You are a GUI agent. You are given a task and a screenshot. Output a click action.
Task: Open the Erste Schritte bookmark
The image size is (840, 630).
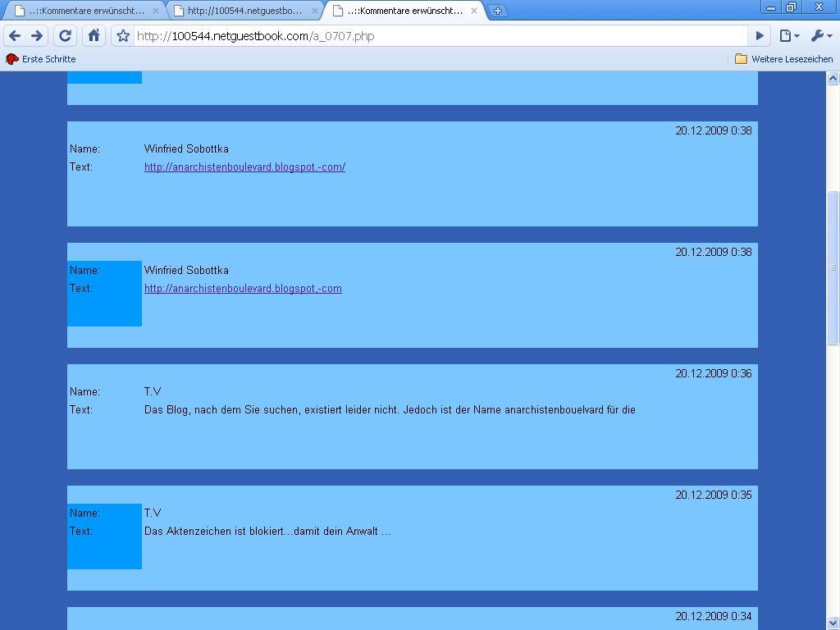point(41,59)
